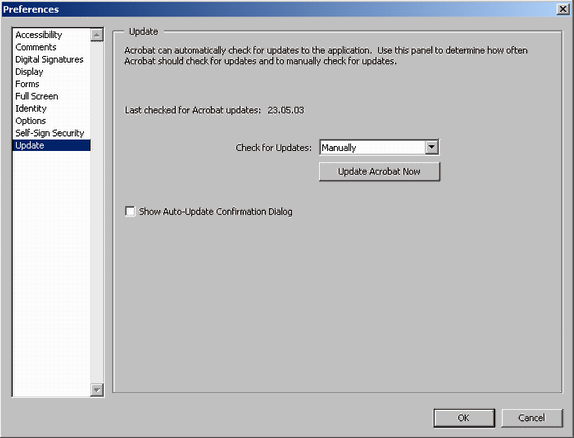Click the category list scrollbar track
The image size is (574, 438).
pos(97,212)
